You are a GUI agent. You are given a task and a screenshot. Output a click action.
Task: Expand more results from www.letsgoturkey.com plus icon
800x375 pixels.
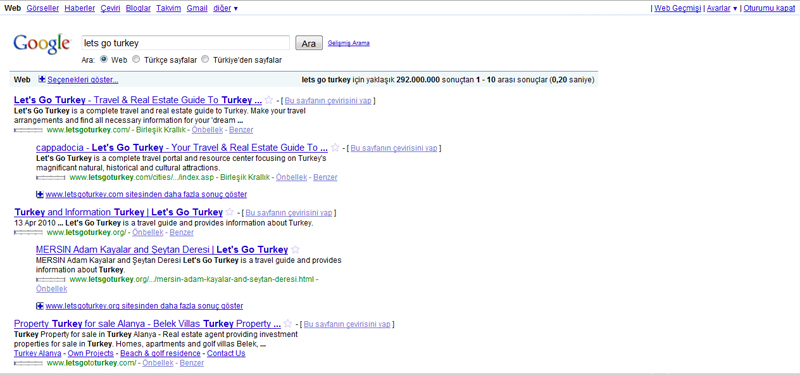click(x=40, y=194)
